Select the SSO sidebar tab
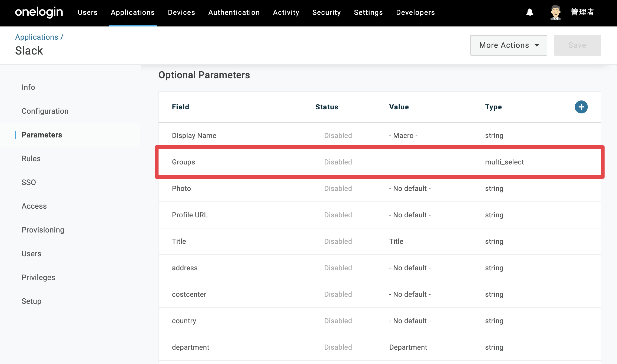The height and width of the screenshot is (364, 617). (x=29, y=182)
